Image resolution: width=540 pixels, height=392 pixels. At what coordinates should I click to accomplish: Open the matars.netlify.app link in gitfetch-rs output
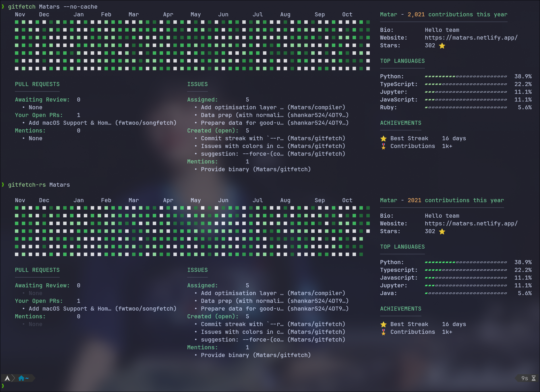pos(471,224)
